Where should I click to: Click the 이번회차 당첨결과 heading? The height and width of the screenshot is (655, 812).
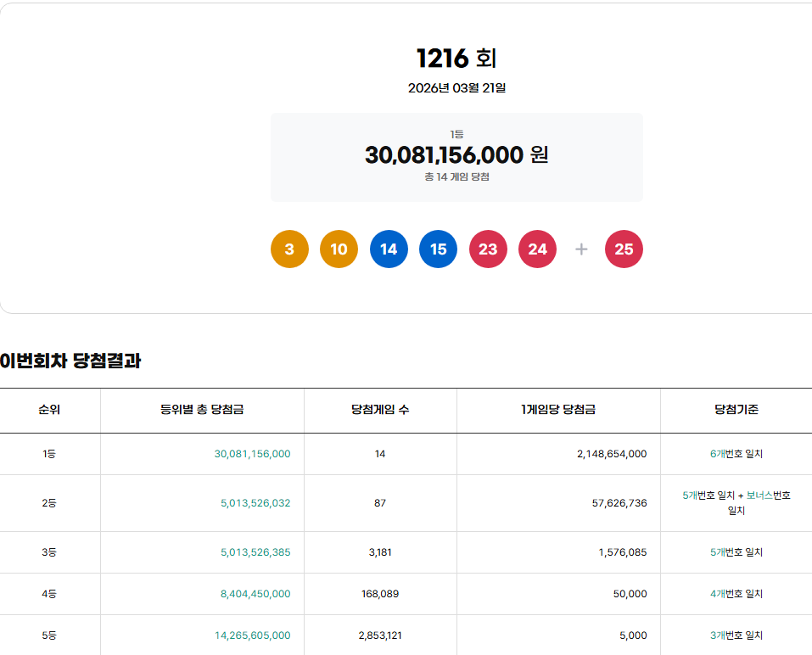[x=70, y=361]
